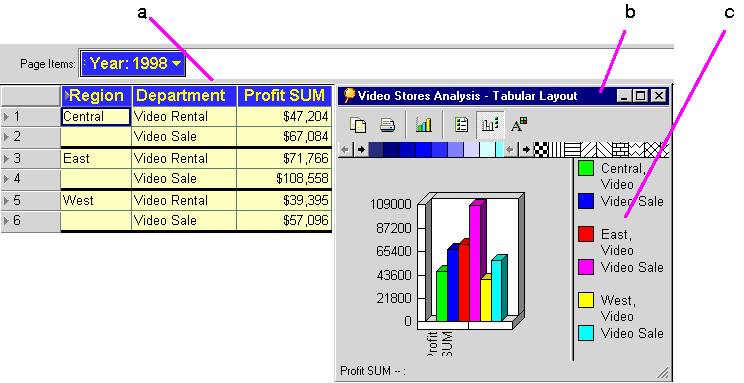Click the magnifier icon in the graph title bar
Screen dimensions: 744x383
[x=349, y=95]
